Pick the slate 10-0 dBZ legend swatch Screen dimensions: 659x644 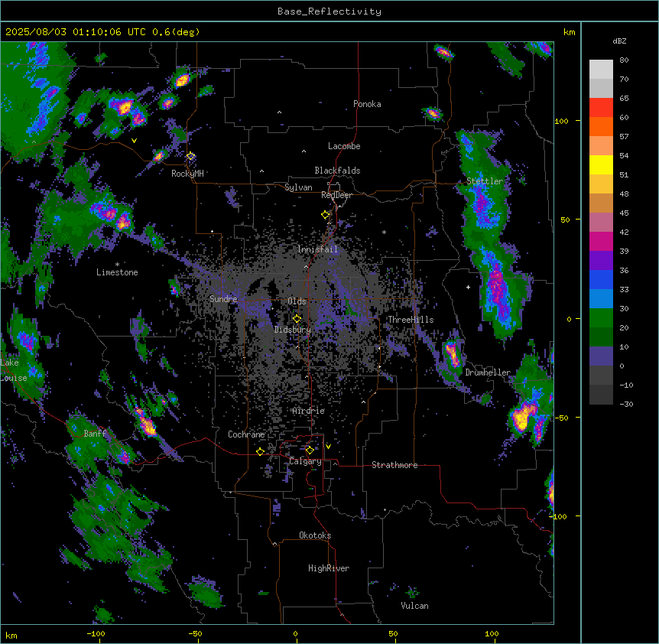[601, 356]
